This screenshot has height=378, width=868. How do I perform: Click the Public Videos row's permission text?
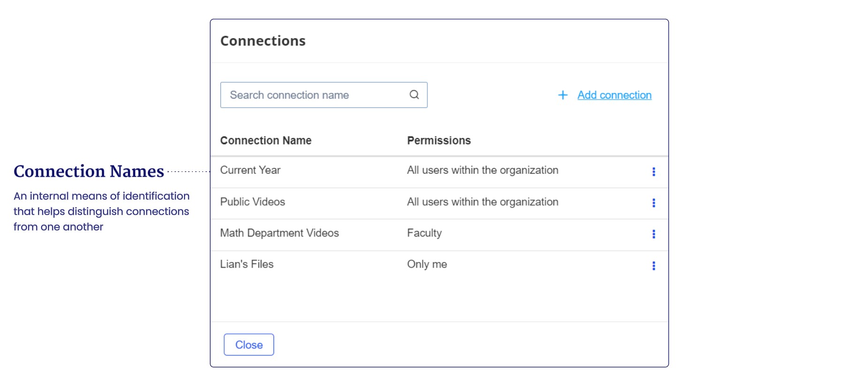pos(482,202)
